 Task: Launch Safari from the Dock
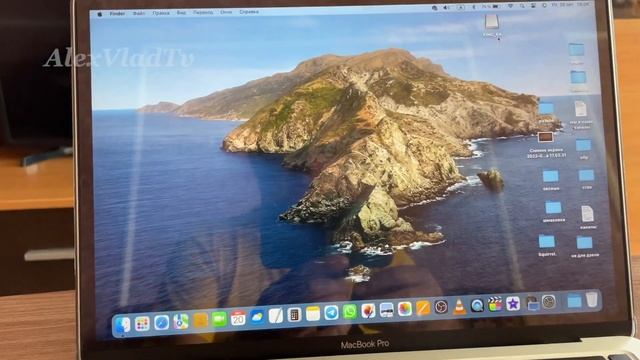[162, 323]
